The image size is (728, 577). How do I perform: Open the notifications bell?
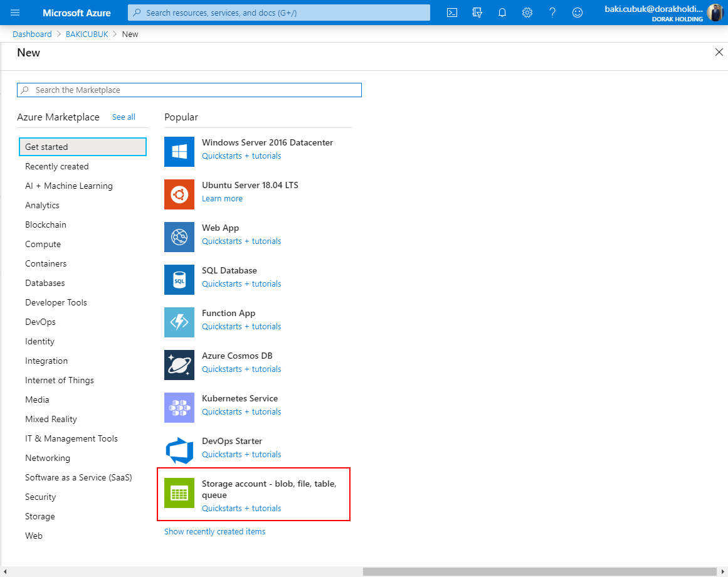coord(502,13)
